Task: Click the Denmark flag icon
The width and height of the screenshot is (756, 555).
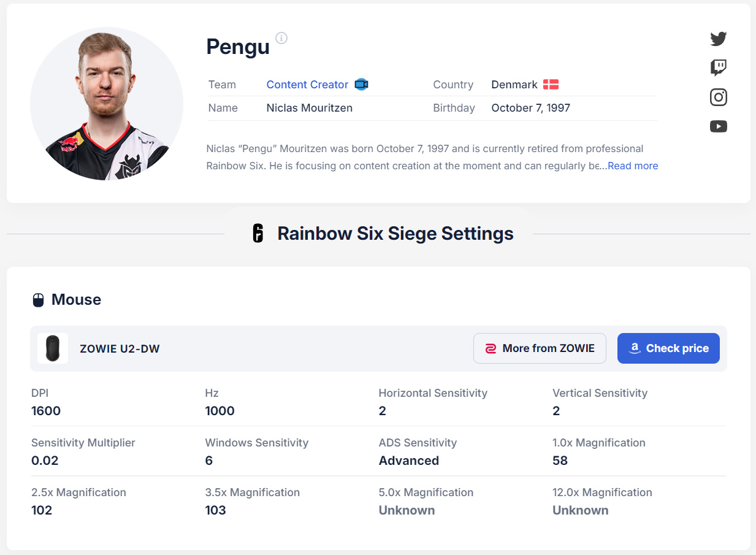Action: tap(551, 85)
